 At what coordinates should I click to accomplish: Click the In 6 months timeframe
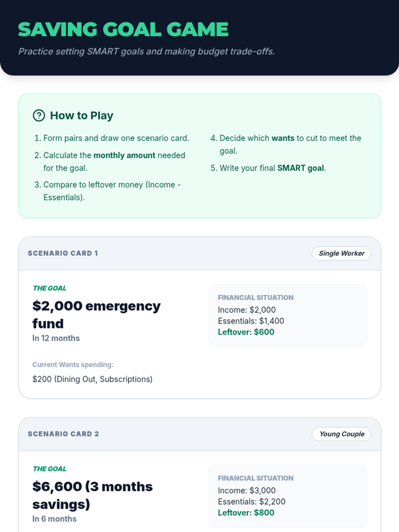(x=54, y=519)
